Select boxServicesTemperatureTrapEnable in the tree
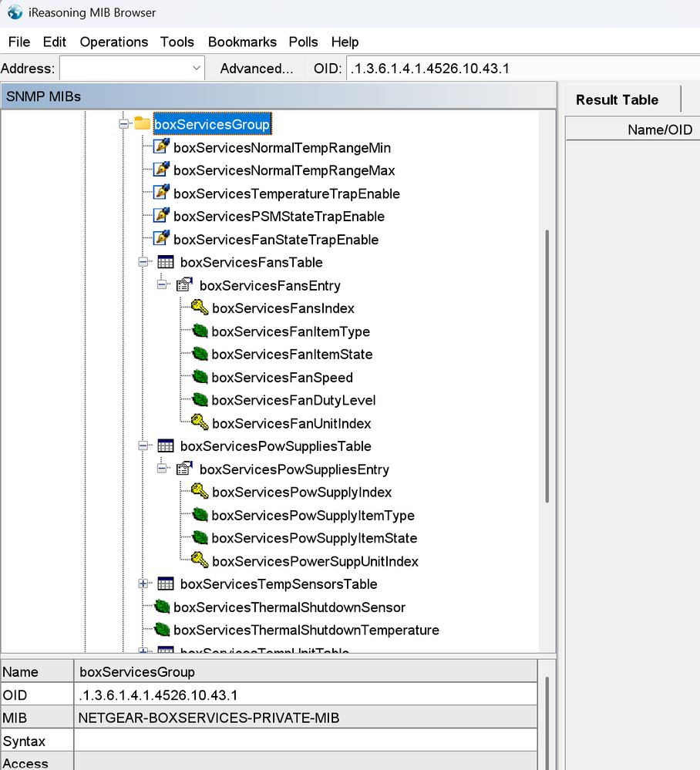 tap(286, 193)
